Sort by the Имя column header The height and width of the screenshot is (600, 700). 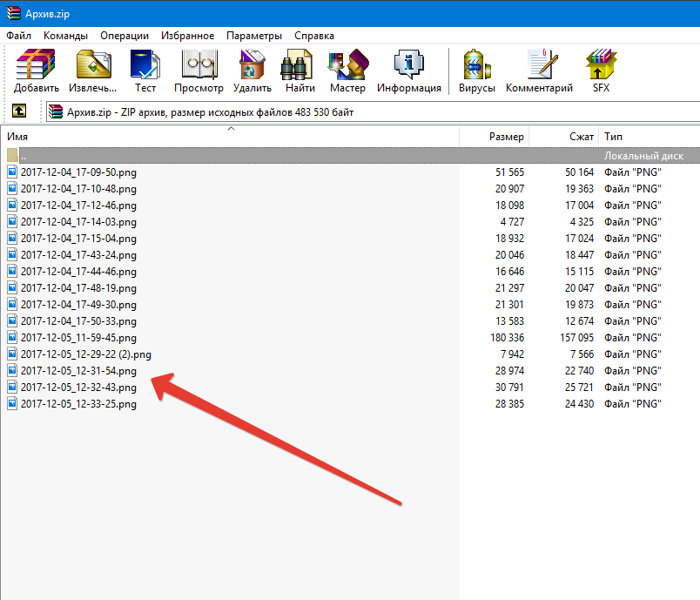[231, 137]
